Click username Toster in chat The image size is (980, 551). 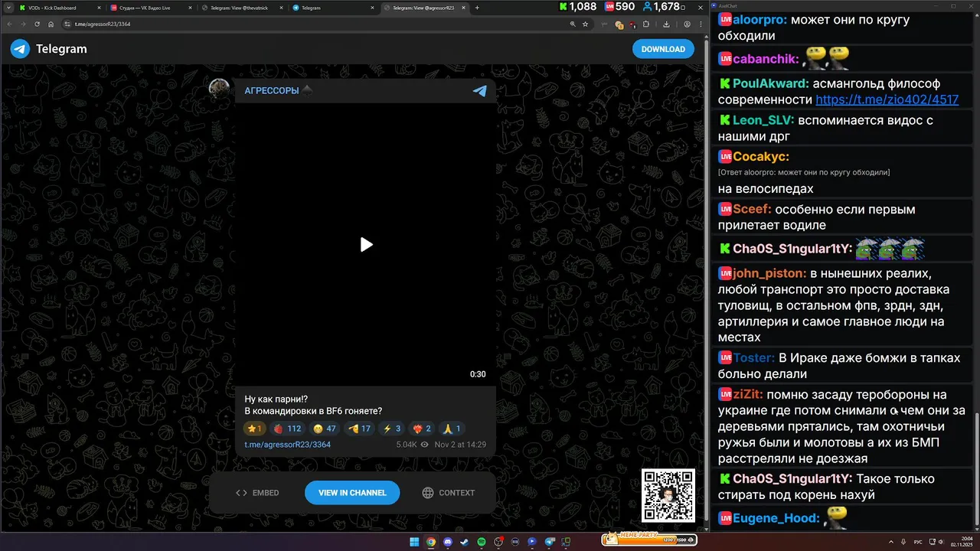[754, 357]
